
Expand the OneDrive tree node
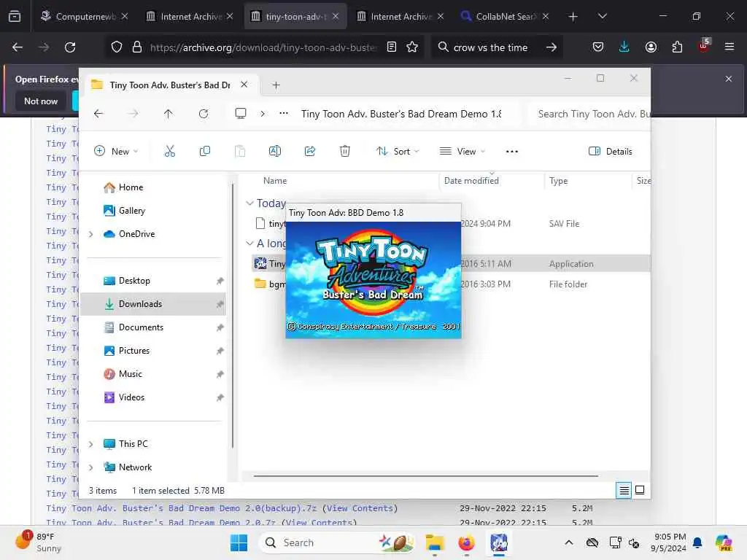point(91,234)
